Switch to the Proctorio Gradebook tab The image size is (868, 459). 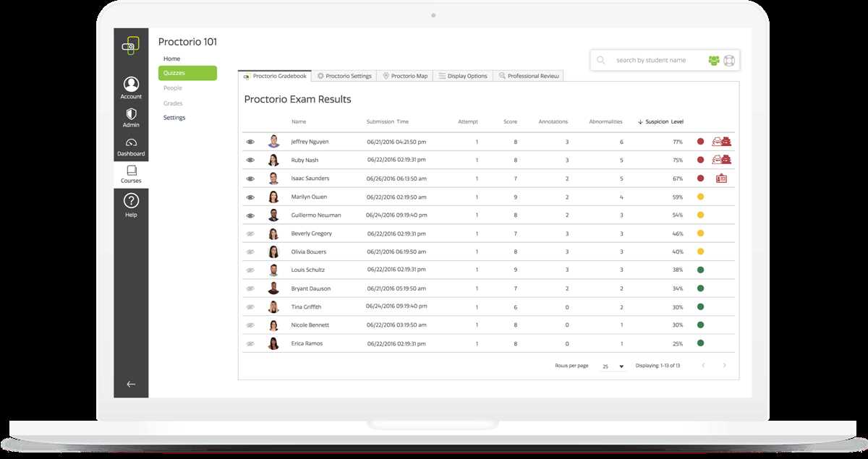point(276,76)
